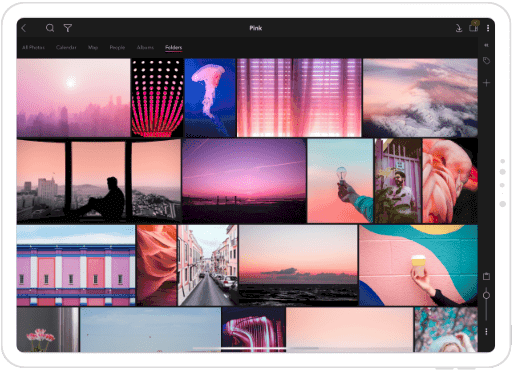
Task: Select the pale blue sky photo
Action: [x=150, y=329]
